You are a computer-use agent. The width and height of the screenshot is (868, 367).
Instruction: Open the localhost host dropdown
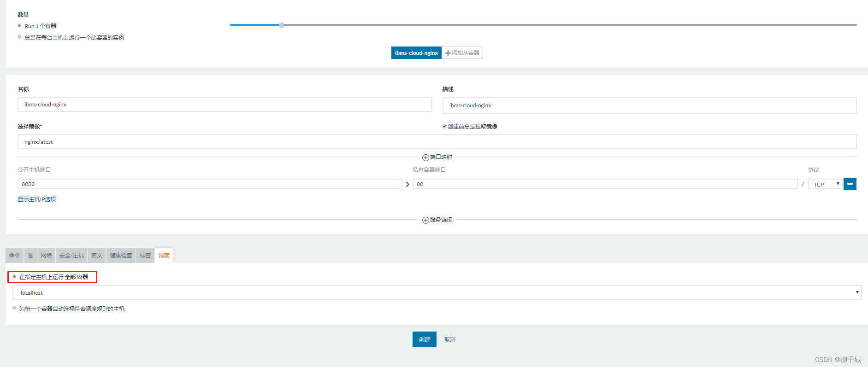pos(437,292)
